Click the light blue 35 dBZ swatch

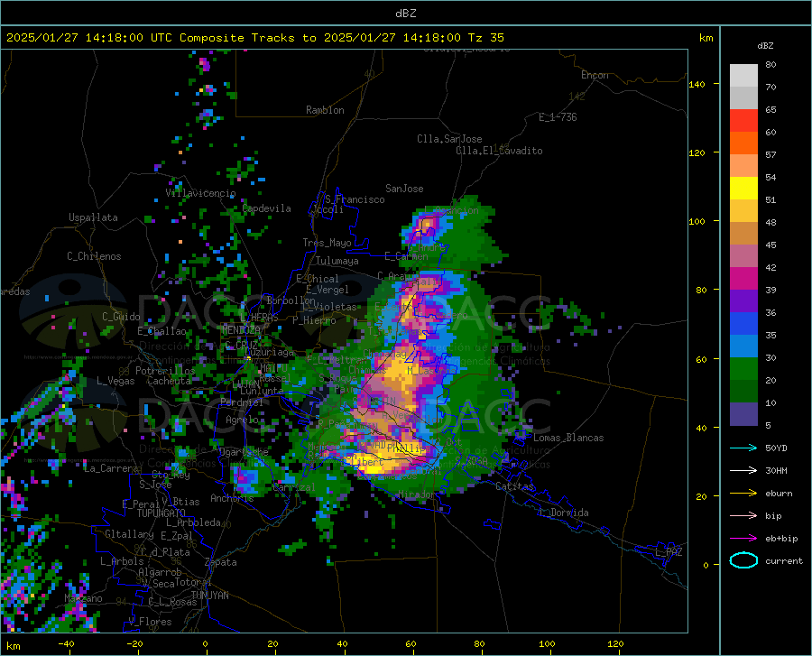[x=743, y=346]
